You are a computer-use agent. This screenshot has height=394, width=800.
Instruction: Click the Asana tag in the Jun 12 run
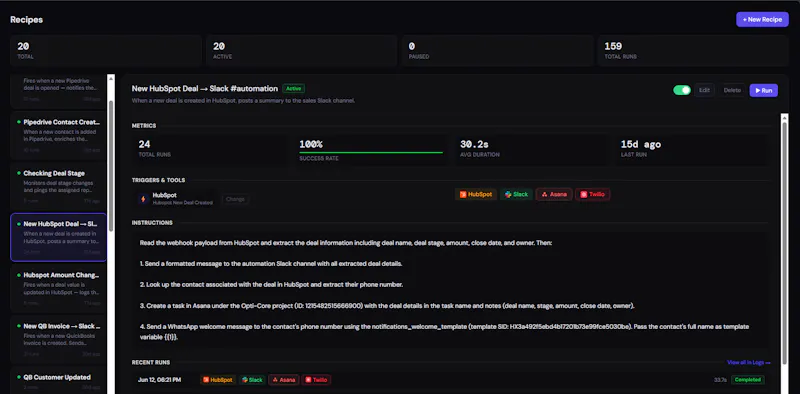pos(284,380)
